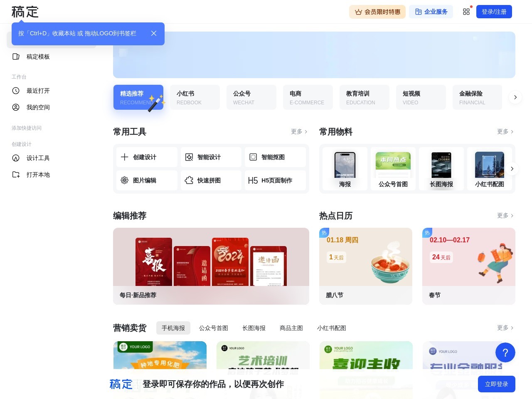The width and height of the screenshot is (532, 399).
Task: Open the 腊八节 hot calendar card
Action: pyautogui.click(x=365, y=266)
